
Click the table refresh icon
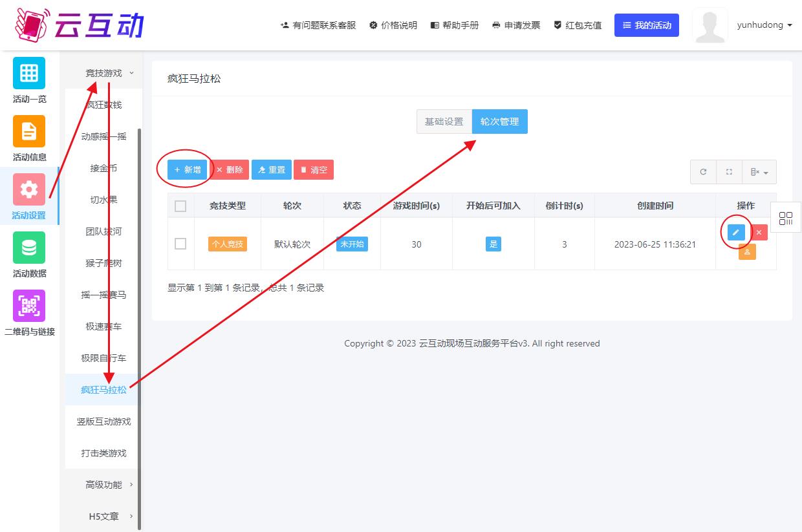click(703, 172)
